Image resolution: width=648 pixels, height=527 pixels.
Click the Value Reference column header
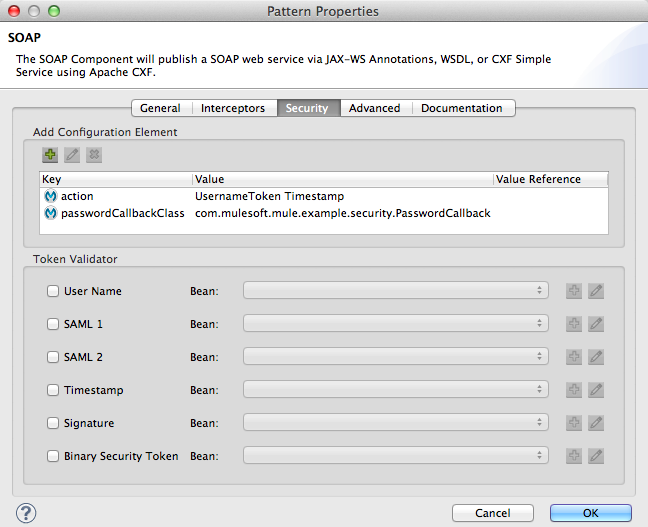(549, 179)
